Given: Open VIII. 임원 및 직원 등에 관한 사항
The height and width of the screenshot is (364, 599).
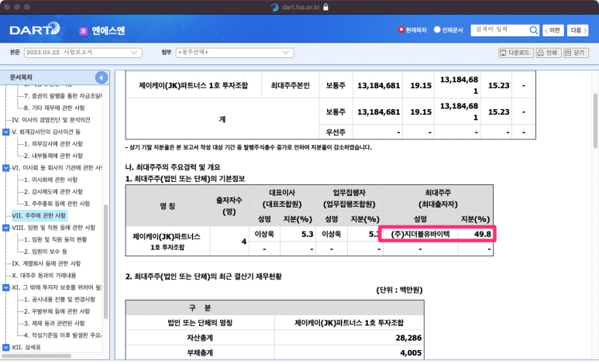Looking at the screenshot, I should pyautogui.click(x=53, y=228).
